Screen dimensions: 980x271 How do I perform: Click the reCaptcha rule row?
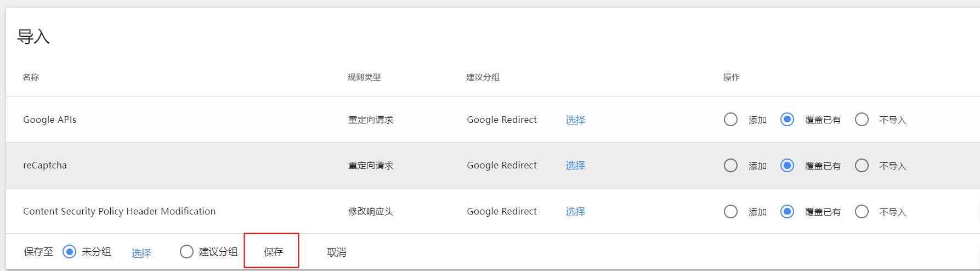pos(492,166)
